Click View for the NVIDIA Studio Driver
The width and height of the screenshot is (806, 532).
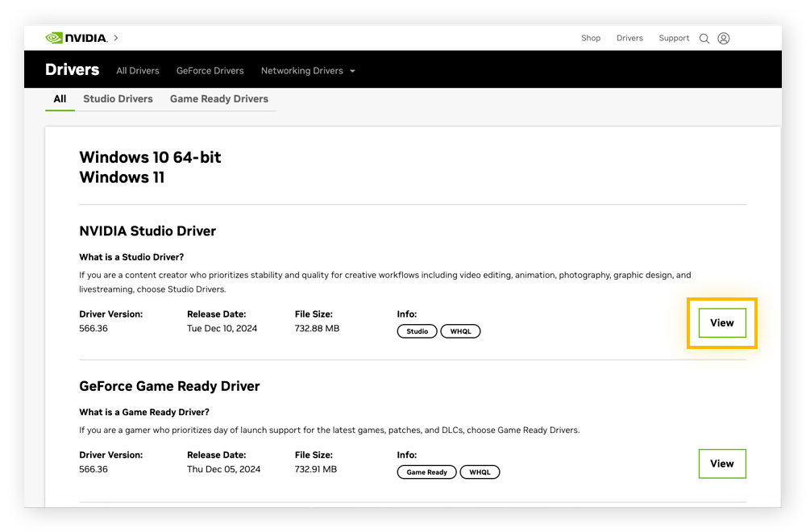pyautogui.click(x=721, y=322)
